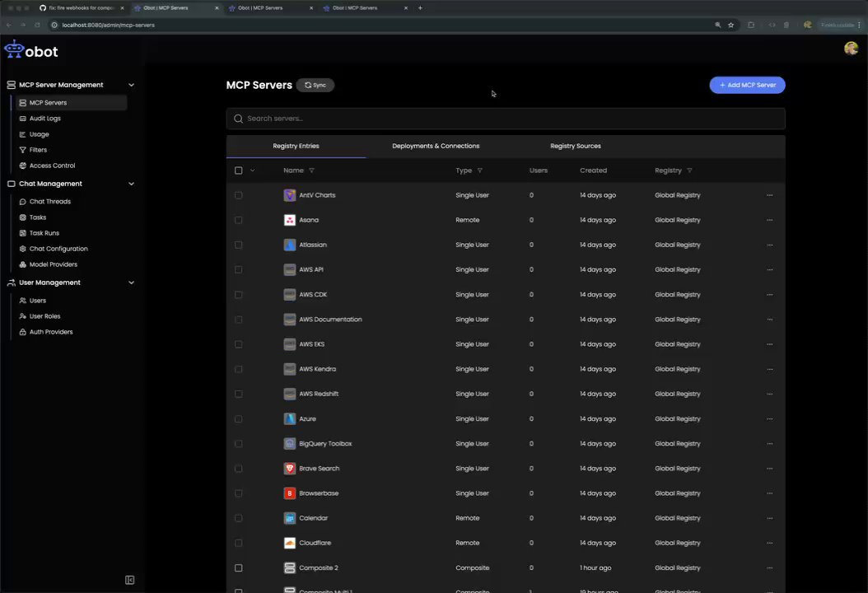Click the Add MCP Server button
Screen dimensions: 868x593
tap(747, 86)
